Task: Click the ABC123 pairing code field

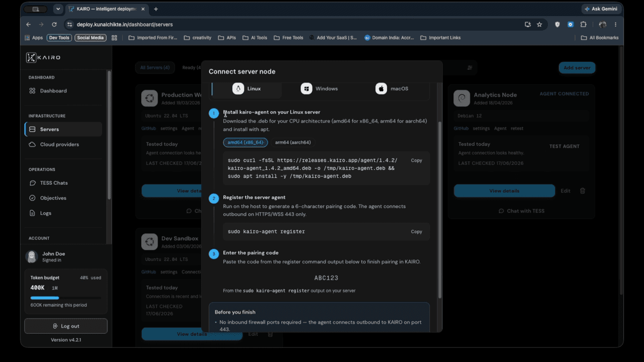Action: click(326, 278)
